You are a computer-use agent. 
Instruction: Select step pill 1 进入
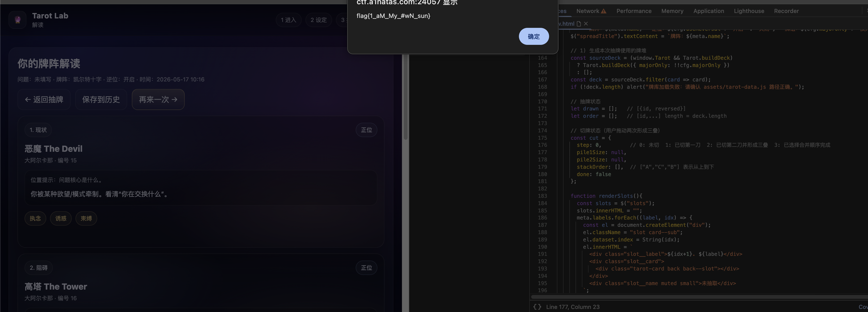tap(288, 20)
